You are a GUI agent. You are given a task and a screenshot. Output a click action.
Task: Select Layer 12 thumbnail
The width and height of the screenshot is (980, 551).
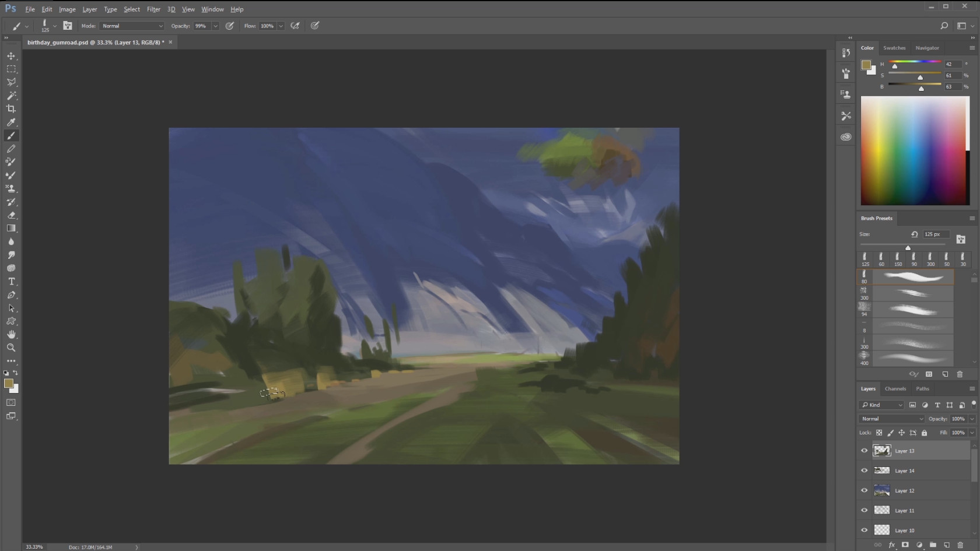tap(882, 490)
